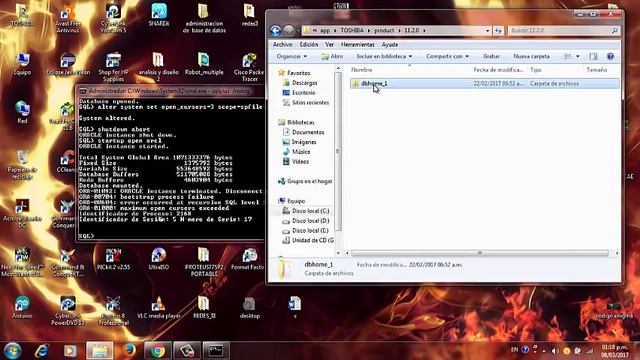Open Windows Media Player from the taskbar

pos(70,351)
